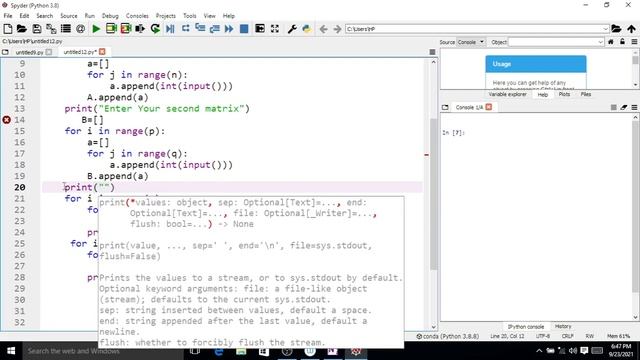Open the editor pane options menu
640x360 pixels.
pos(432,52)
